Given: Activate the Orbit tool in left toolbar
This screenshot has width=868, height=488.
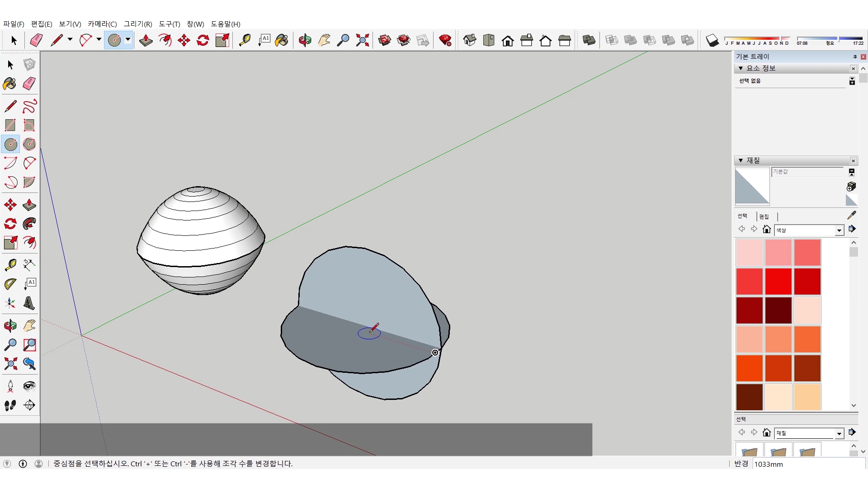Looking at the screenshot, I should click(x=10, y=326).
